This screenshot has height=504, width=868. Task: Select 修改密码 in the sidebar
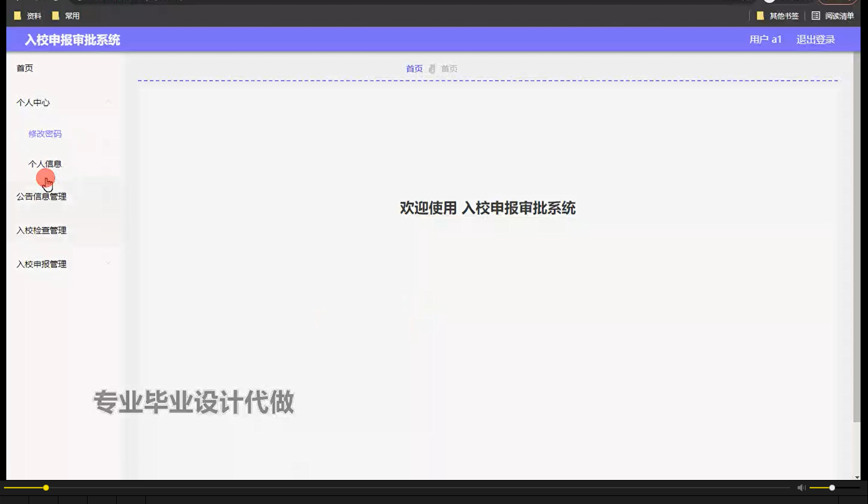45,133
